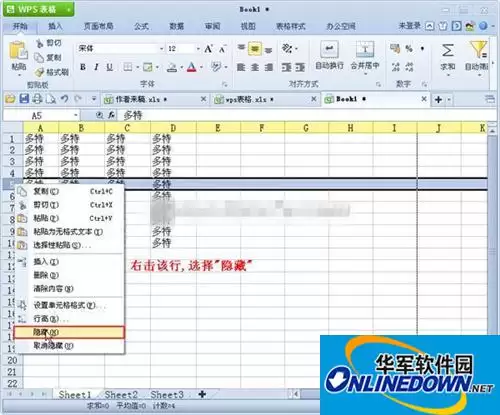Image resolution: width=500 pixels, height=415 pixels.
Task: Click the Cut (剪切) scissors icon
Action: (40, 43)
